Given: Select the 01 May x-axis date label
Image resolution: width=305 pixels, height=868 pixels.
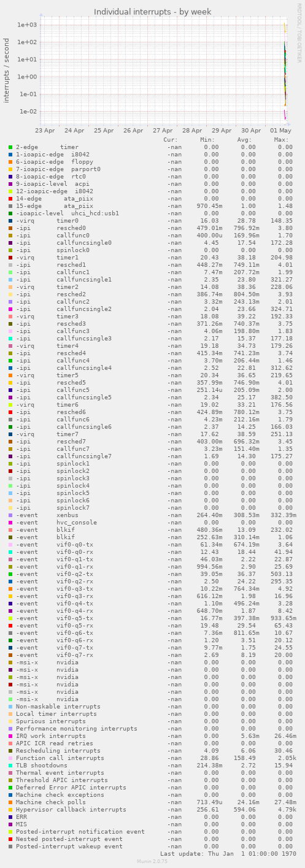Looking at the screenshot, I should pyautogui.click(x=280, y=131).
